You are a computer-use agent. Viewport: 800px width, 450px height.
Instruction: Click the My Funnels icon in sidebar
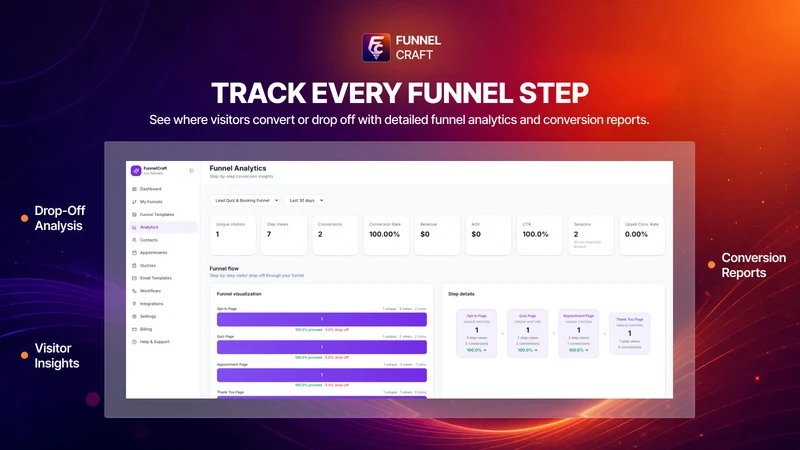click(134, 202)
